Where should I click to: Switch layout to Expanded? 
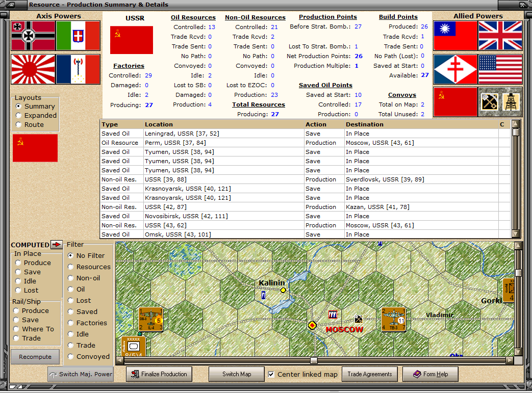coord(19,116)
